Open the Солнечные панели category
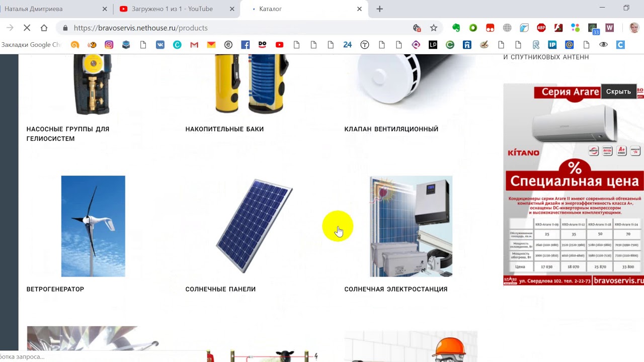 click(220, 289)
